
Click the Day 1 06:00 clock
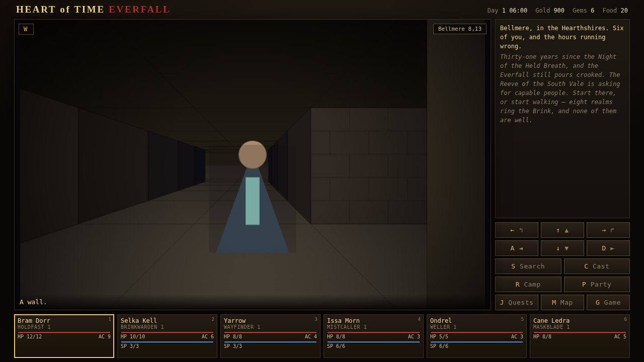coord(507,11)
